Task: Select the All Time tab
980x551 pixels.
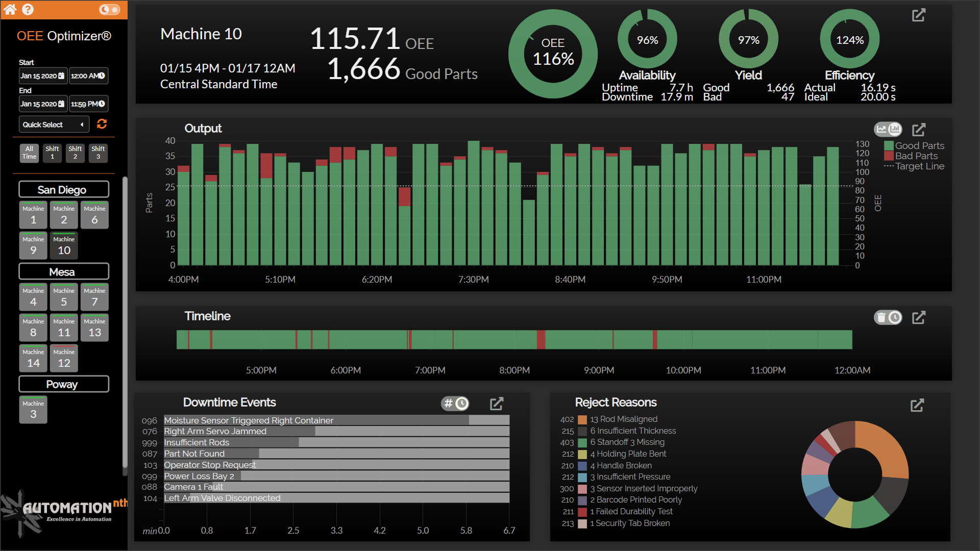Action: point(29,153)
